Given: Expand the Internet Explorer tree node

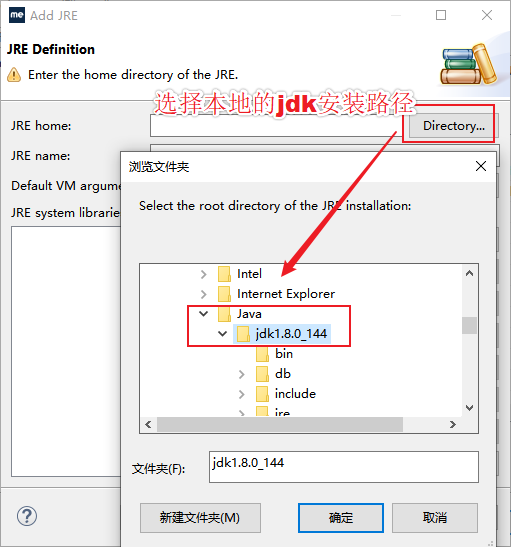Looking at the screenshot, I should click(204, 294).
